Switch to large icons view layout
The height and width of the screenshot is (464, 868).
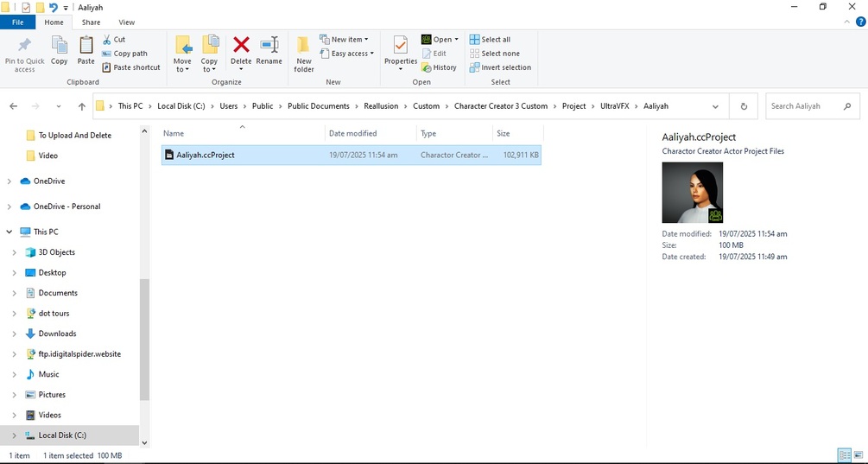coord(859,455)
